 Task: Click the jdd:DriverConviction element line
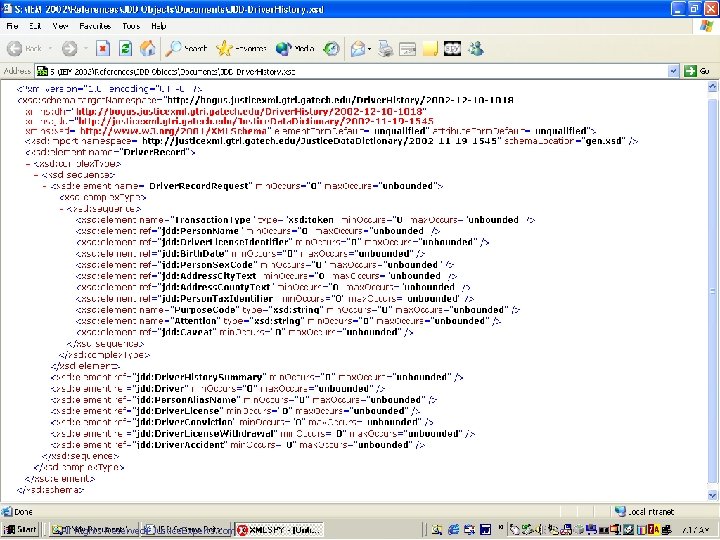click(242, 422)
